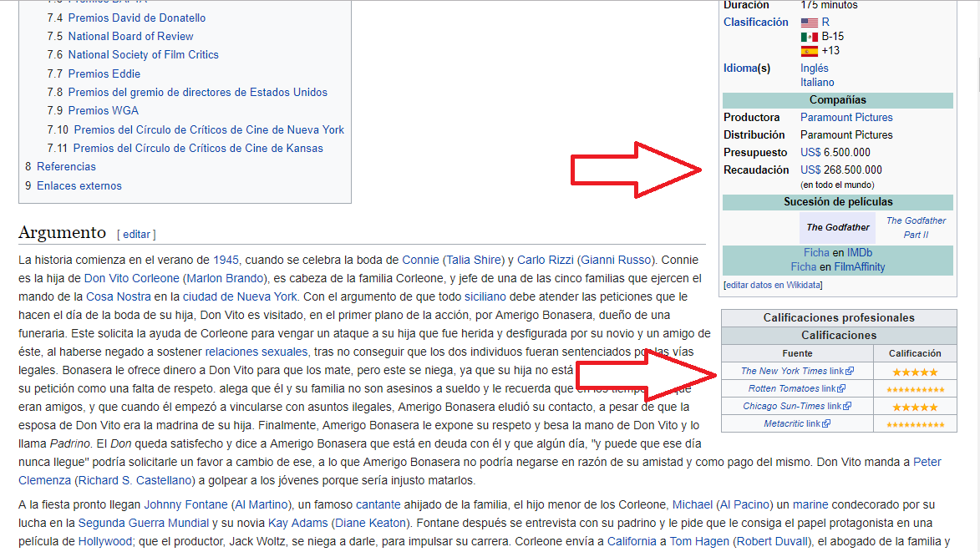Open the Paramount Pictures link in the Productora row

point(846,118)
